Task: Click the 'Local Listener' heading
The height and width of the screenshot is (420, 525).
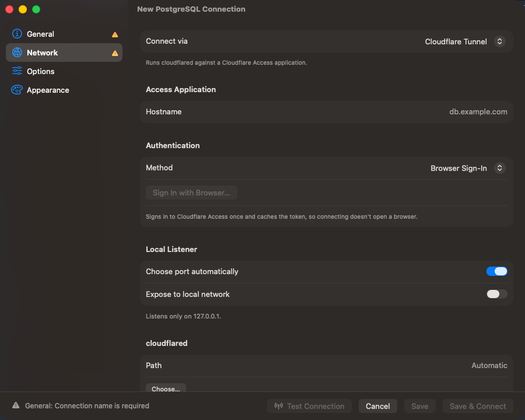Action: pyautogui.click(x=171, y=249)
